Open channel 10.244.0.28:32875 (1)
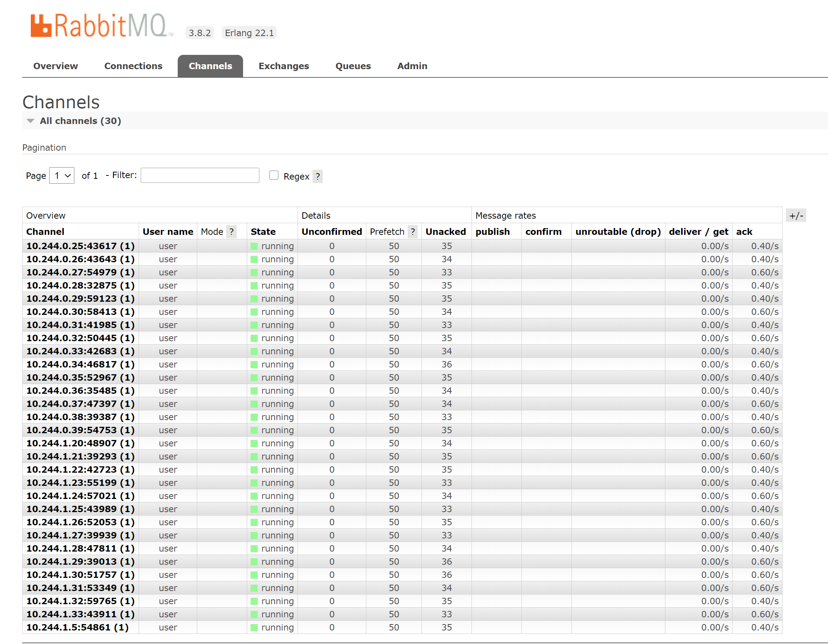828x644 pixels. [80, 286]
